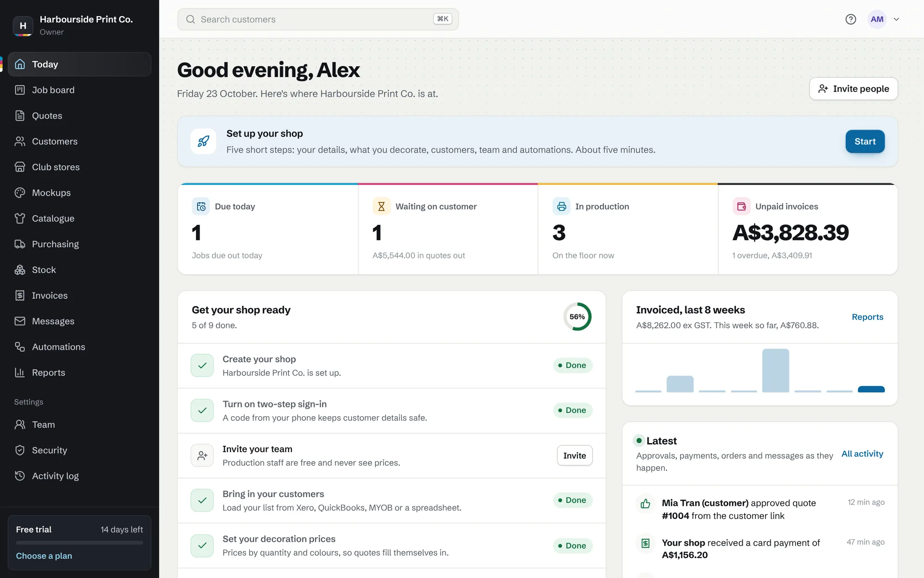Click the Messages envelope icon

20,321
